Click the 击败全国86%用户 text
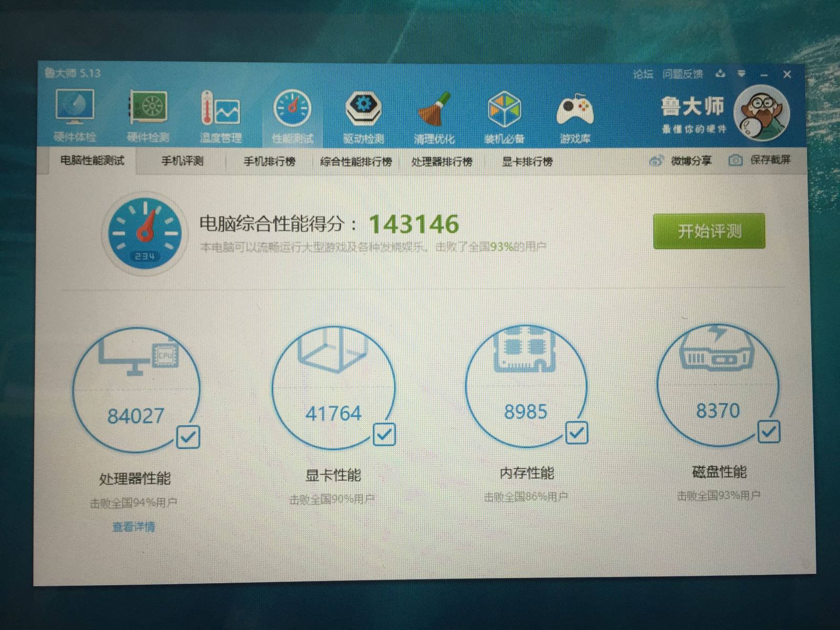This screenshot has height=630, width=840. tap(526, 496)
